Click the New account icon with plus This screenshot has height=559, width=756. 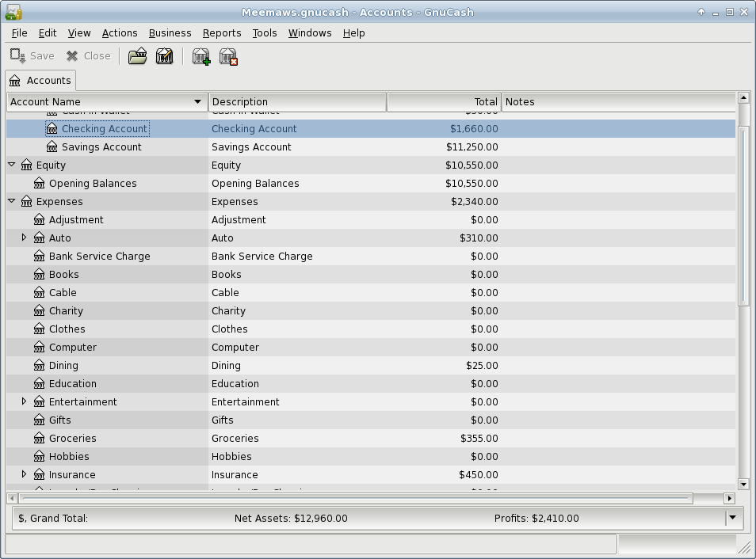201,56
